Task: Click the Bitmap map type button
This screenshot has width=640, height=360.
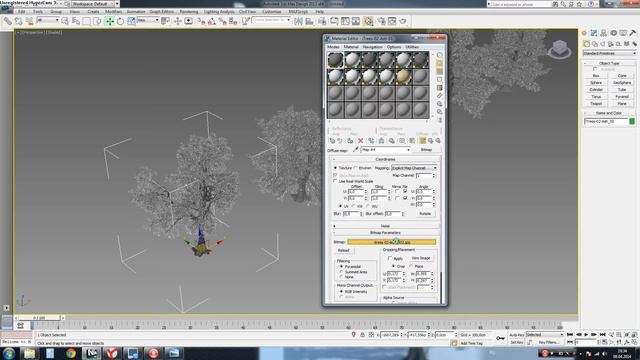Action: (x=426, y=150)
